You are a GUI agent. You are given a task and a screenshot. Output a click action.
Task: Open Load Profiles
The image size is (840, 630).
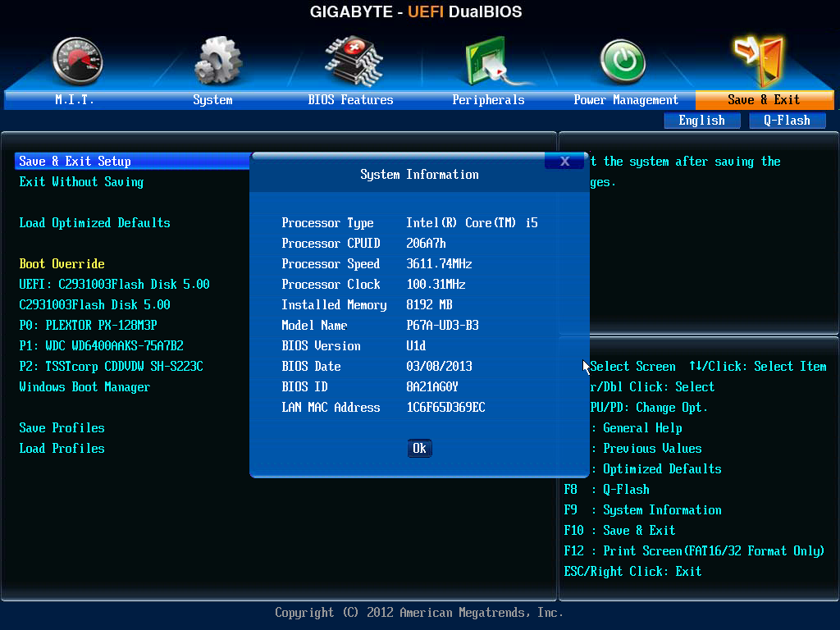pyautogui.click(x=62, y=449)
